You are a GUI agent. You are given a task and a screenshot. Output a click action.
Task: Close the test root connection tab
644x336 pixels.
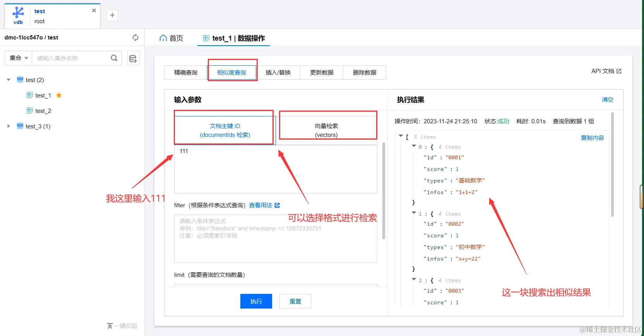(x=94, y=10)
